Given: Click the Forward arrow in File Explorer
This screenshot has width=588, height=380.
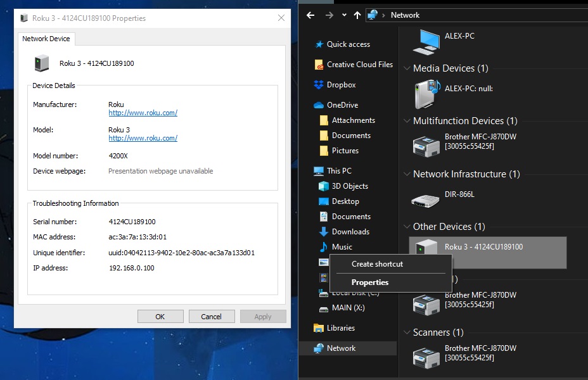Looking at the screenshot, I should (x=329, y=15).
